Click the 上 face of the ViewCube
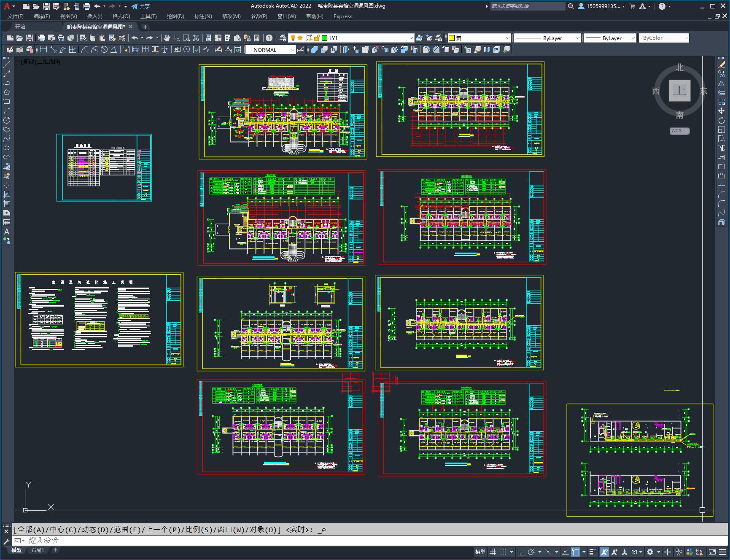Screen dimensions: 730x560 click(x=679, y=91)
